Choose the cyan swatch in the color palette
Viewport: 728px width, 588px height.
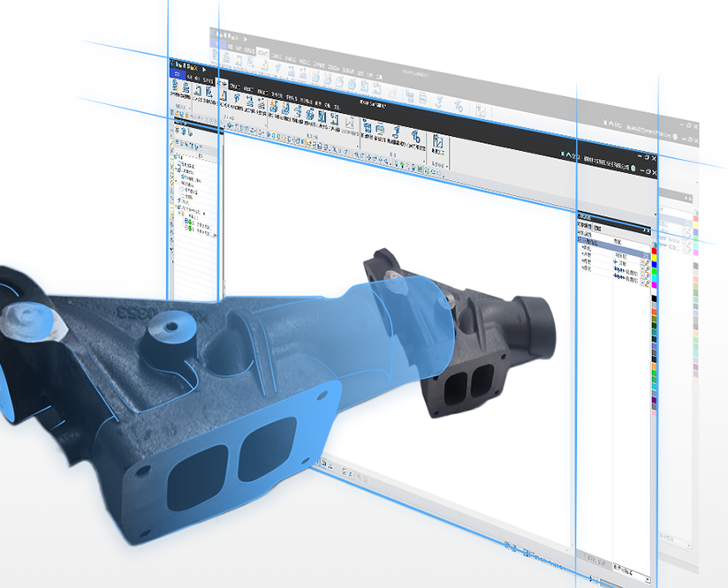pyautogui.click(x=654, y=277)
